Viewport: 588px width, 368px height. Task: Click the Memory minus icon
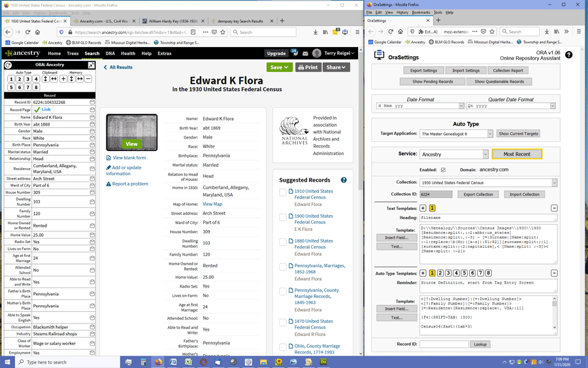(x=88, y=79)
